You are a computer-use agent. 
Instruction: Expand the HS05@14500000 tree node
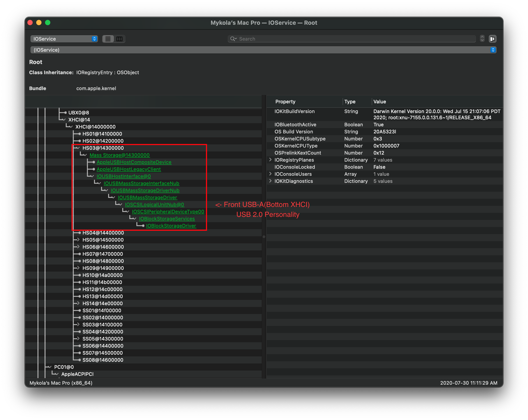click(x=78, y=240)
